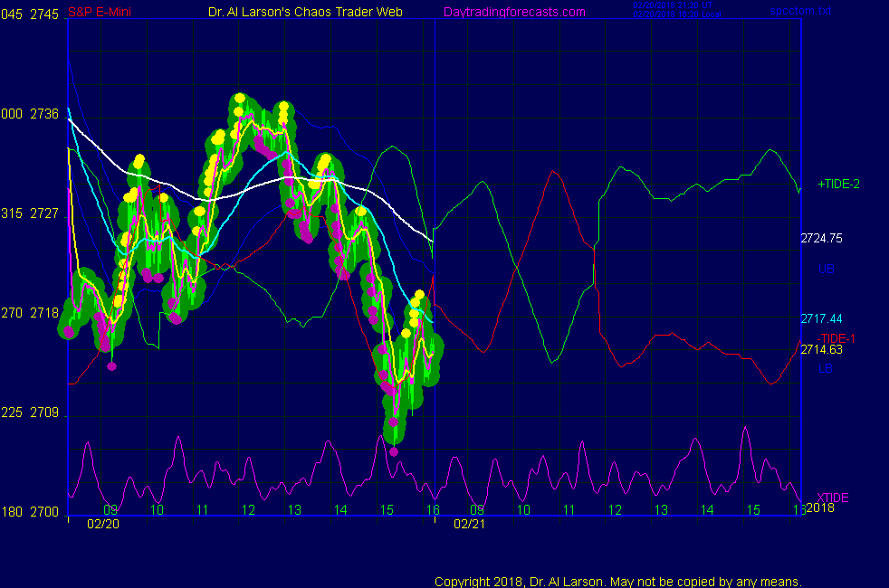The height and width of the screenshot is (588, 889).
Task: Click the blue UB upper band label
Action: [x=826, y=269]
